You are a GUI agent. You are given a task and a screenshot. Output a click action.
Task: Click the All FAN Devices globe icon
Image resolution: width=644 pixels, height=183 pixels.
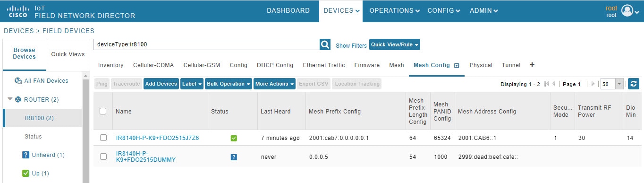point(18,81)
